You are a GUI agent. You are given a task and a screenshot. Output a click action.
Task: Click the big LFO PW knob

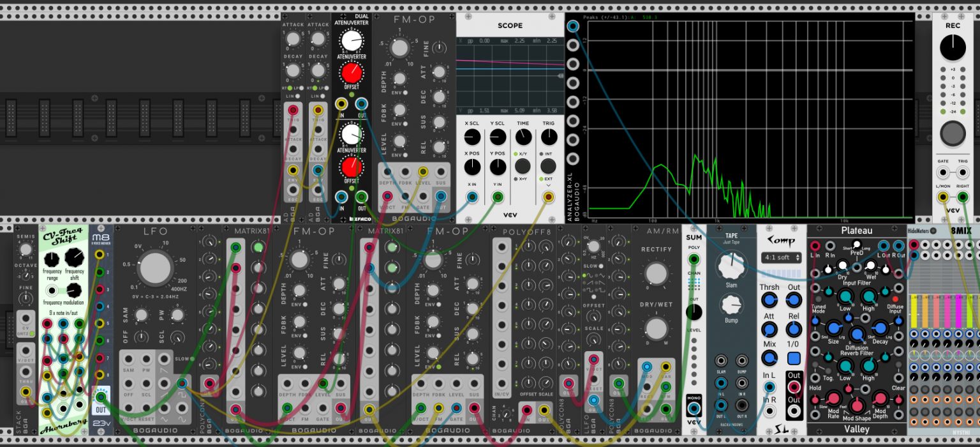point(178,315)
